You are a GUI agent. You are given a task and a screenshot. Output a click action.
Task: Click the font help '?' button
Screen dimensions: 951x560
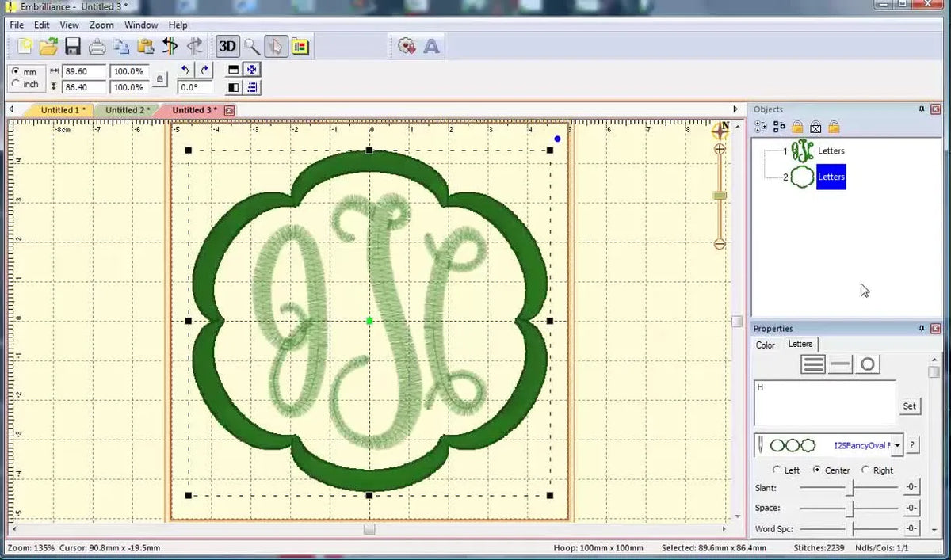(913, 445)
